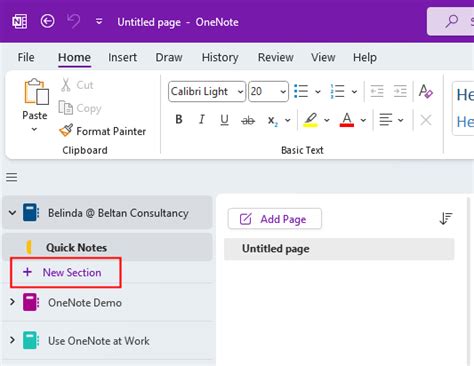Viewport: 474px width, 366px height.
Task: Click the Add Page button
Action: click(x=275, y=219)
